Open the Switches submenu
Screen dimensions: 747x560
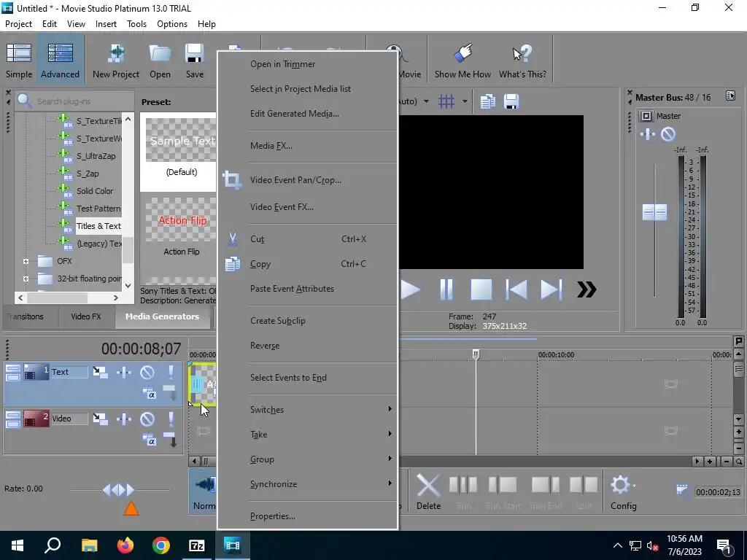tap(322, 410)
